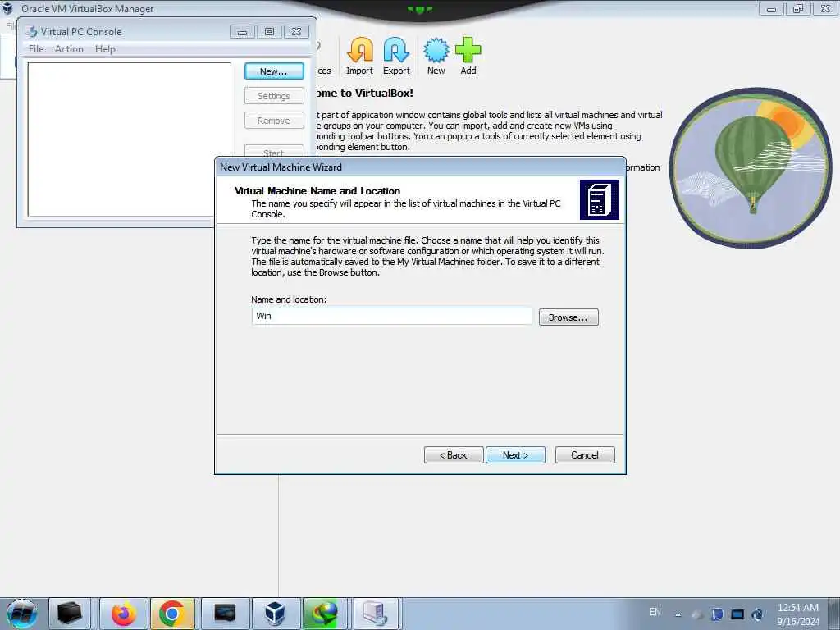Click the 'New Virtual Machine Wizard' title bar

pos(420,167)
